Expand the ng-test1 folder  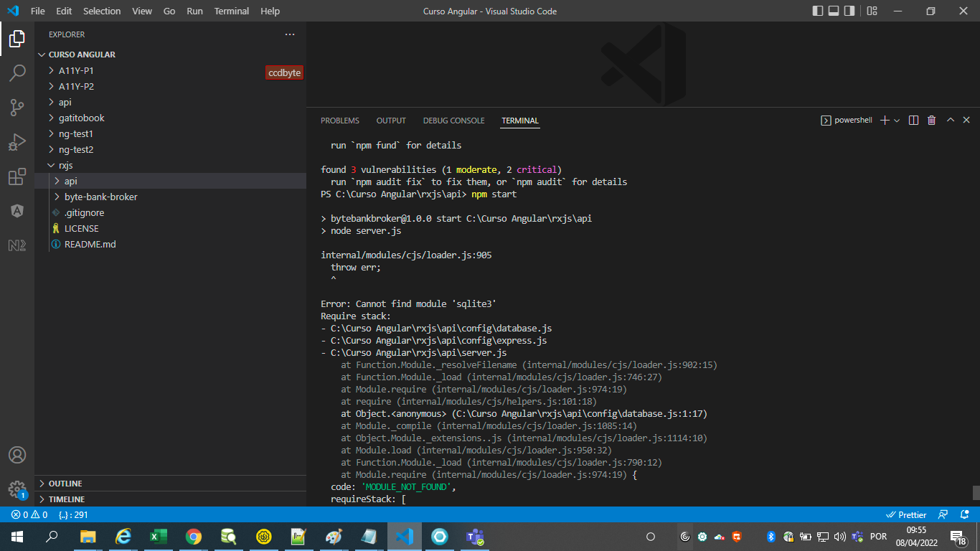[x=171, y=133]
